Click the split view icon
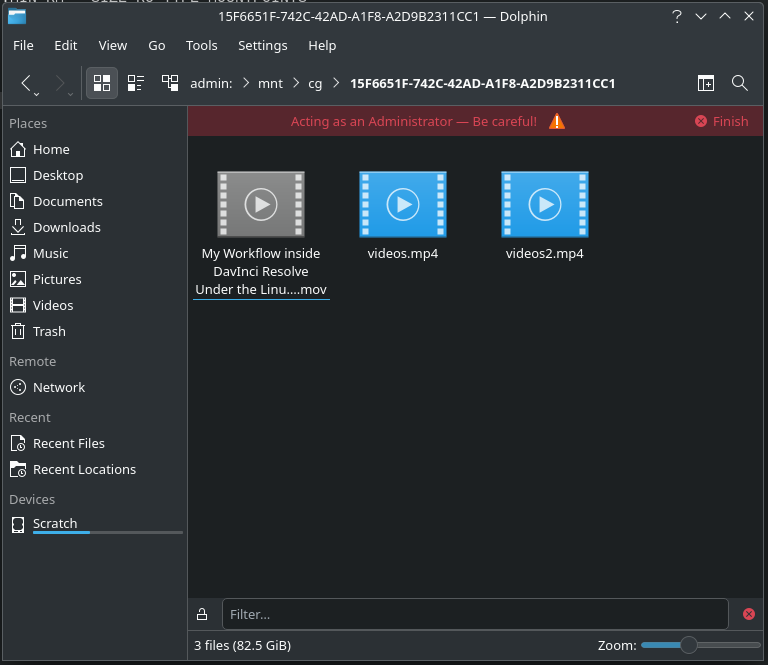 pos(706,83)
